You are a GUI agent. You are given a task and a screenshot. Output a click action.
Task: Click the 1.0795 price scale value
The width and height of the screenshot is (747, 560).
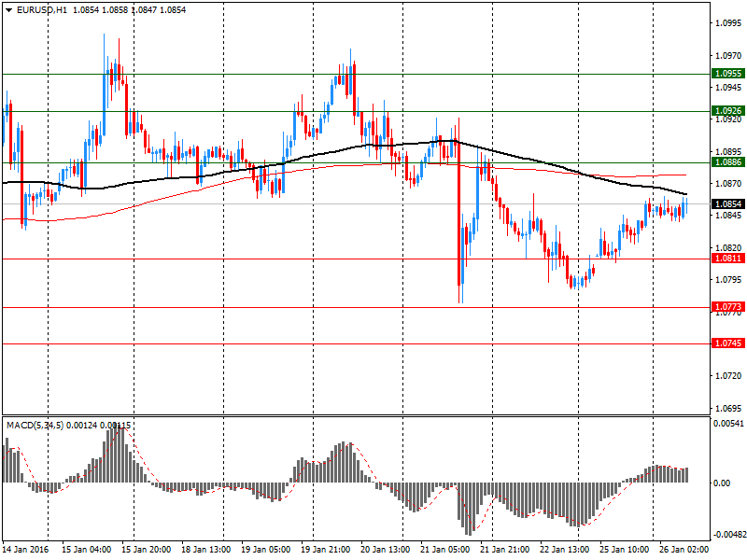click(x=728, y=279)
